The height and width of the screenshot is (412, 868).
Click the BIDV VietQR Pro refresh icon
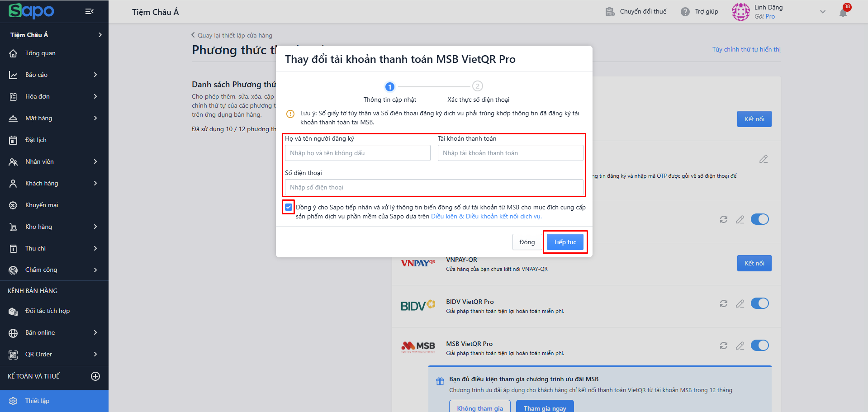coord(724,303)
